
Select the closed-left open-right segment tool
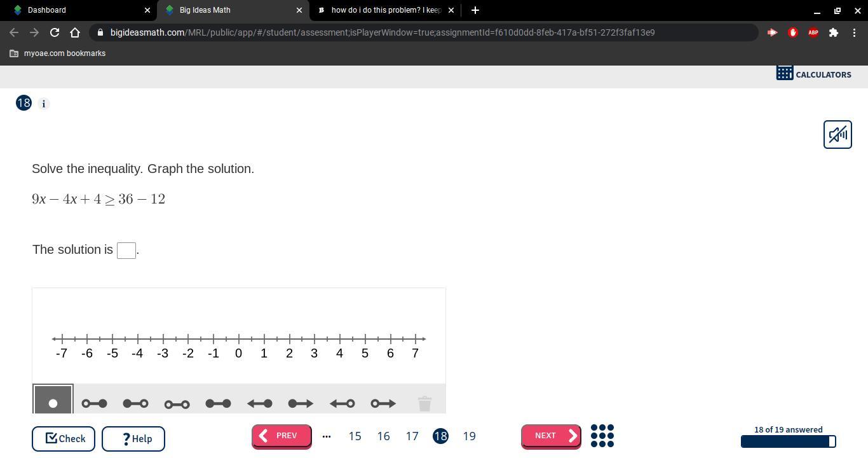(x=135, y=403)
